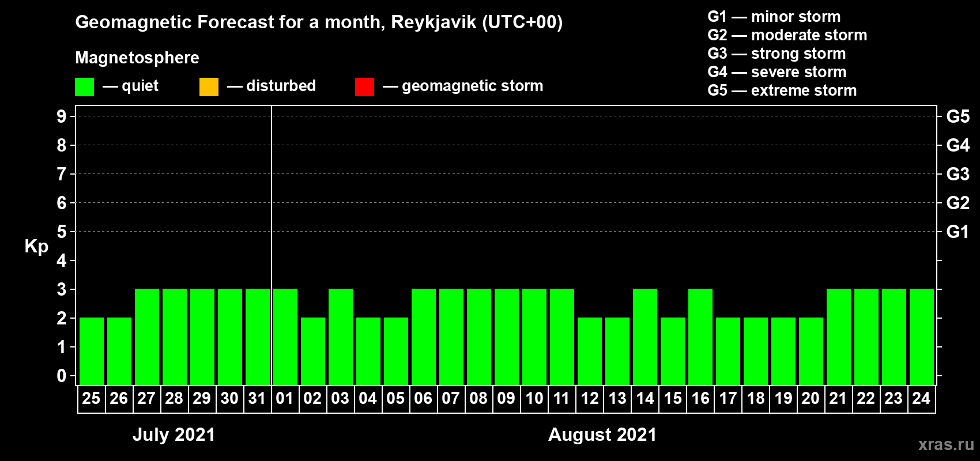Click the 'G4 — severe storm' legend line

click(777, 72)
